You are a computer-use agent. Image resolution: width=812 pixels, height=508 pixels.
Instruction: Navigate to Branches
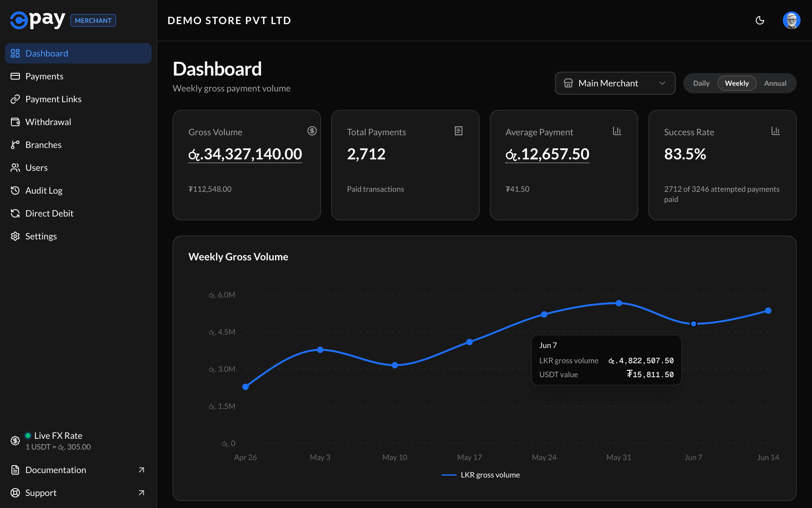(x=78, y=145)
